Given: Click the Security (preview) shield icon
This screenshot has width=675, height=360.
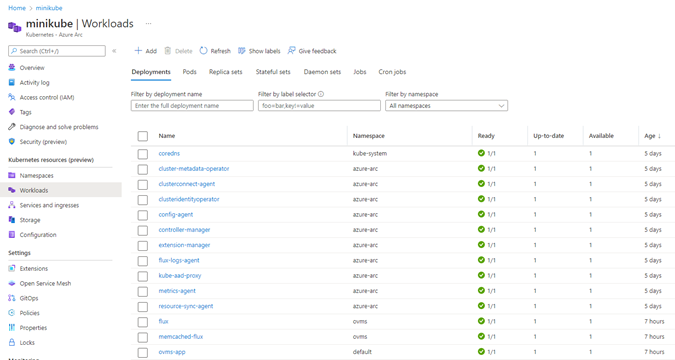Looking at the screenshot, I should [12, 141].
